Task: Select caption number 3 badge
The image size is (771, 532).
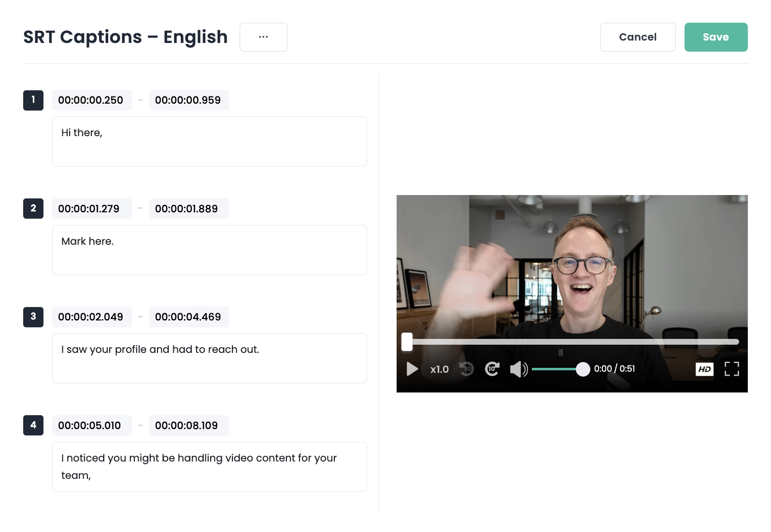Action: (33, 317)
